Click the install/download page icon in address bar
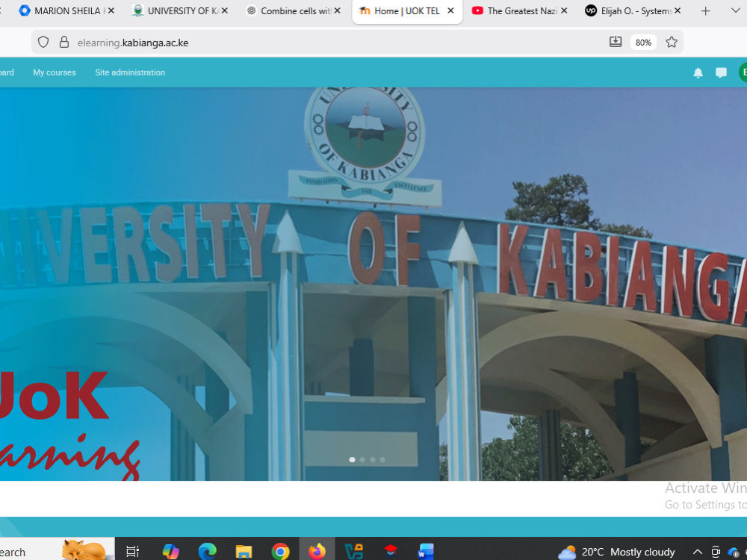This screenshot has height=560, width=747. point(616,42)
